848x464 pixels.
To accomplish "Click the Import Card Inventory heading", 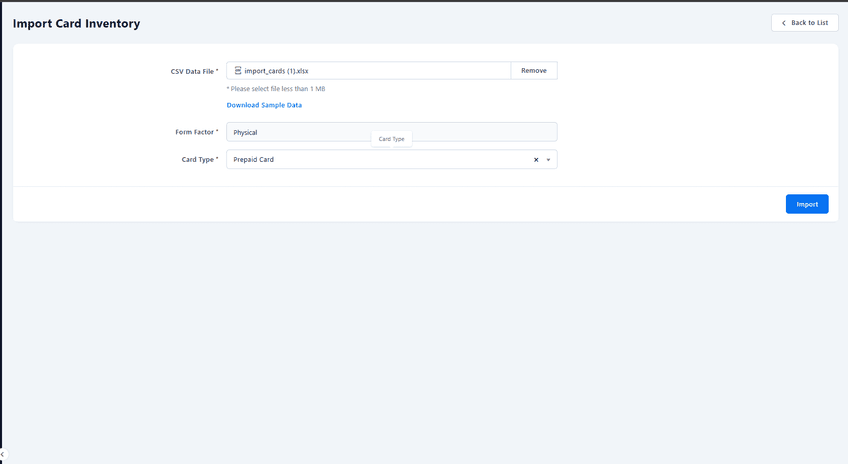I will pos(76,24).
